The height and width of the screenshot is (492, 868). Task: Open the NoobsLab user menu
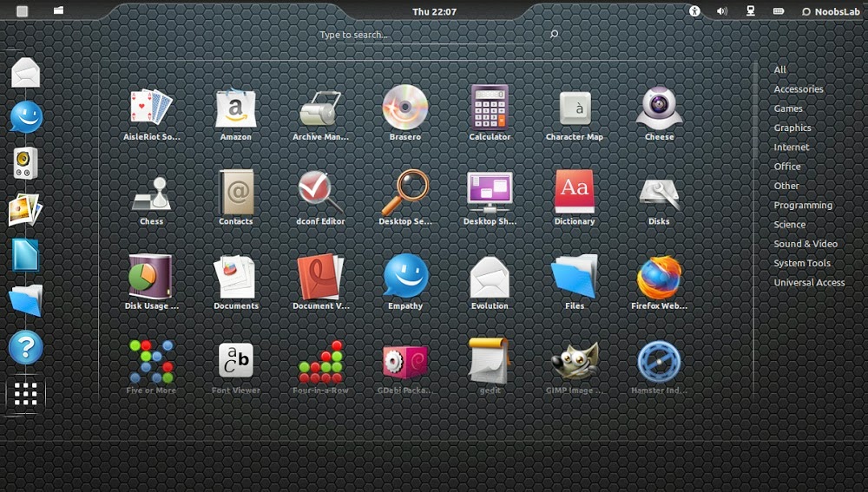pyautogui.click(x=831, y=11)
